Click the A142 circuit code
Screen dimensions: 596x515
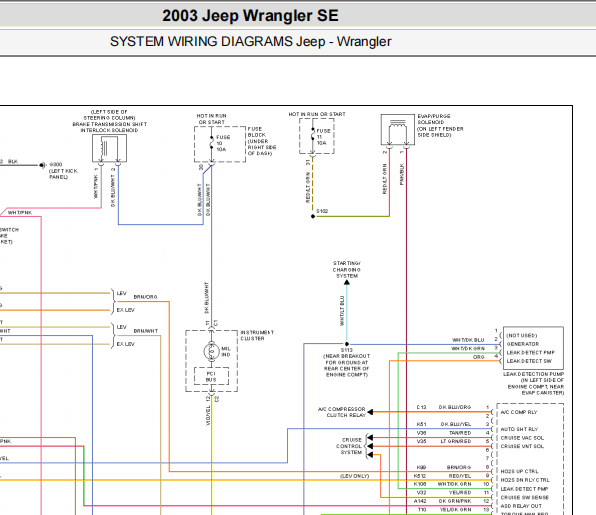[420, 501]
